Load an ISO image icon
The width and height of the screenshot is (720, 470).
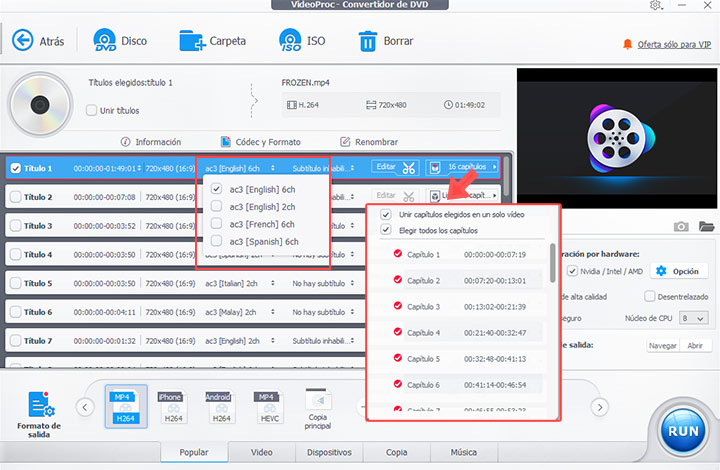290,40
